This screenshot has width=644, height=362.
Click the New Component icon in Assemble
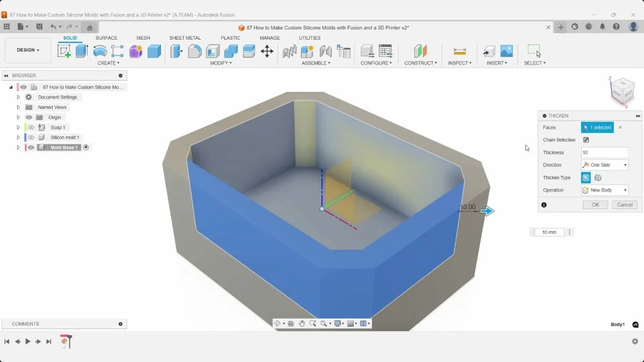(308, 51)
